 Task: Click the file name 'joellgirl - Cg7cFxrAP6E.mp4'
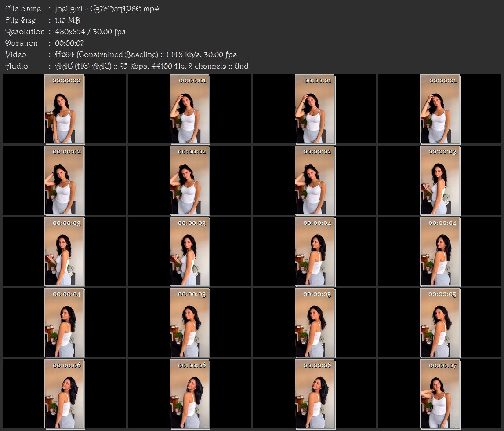click(107, 9)
